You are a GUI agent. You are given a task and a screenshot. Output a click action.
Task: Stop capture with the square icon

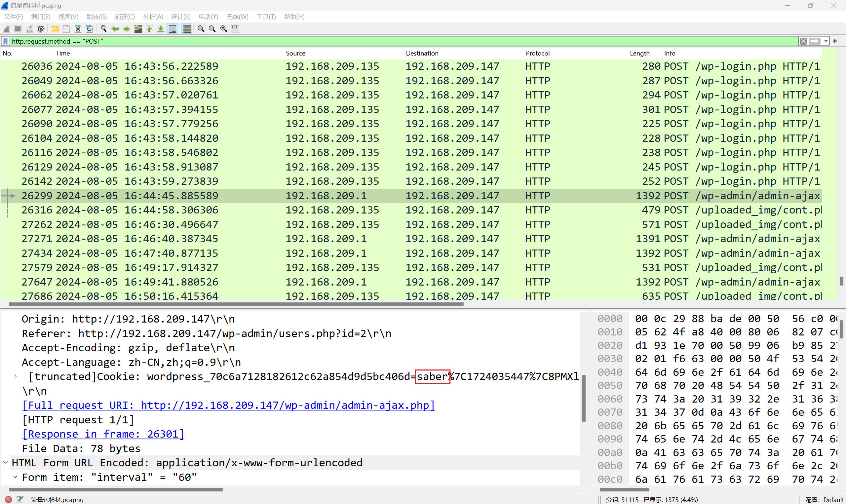(18, 29)
